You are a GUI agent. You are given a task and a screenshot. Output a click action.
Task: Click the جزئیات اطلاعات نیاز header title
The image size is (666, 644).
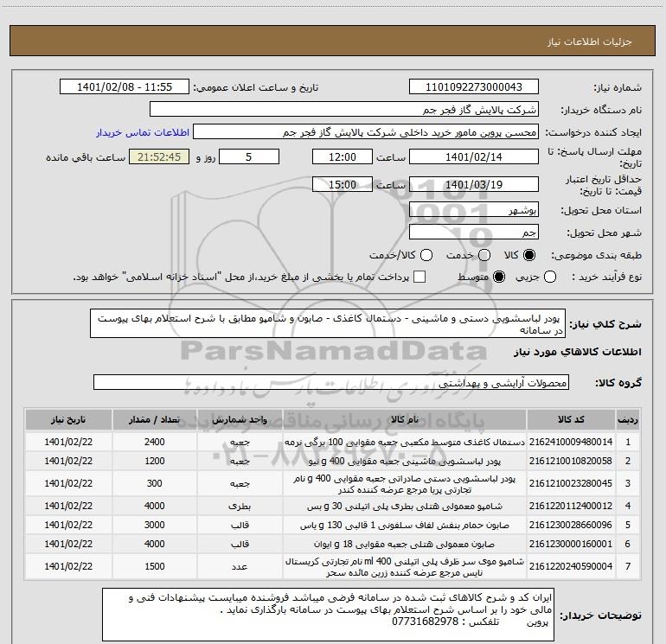coord(589,41)
